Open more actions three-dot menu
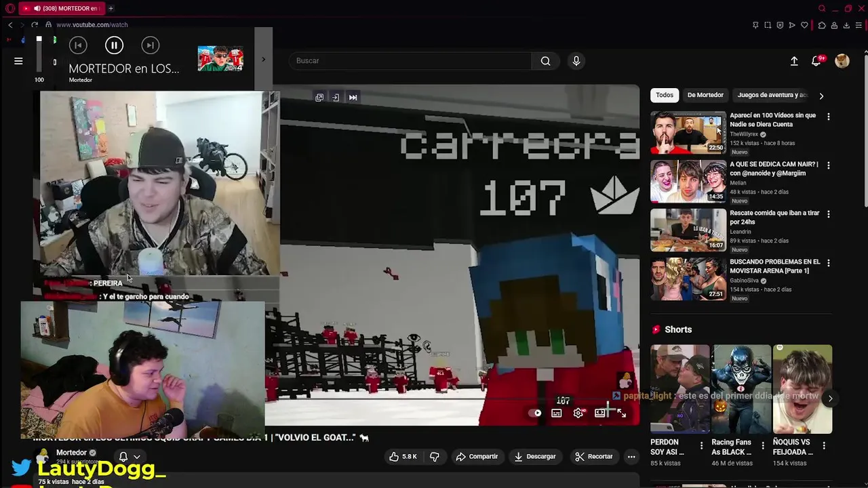Image resolution: width=868 pixels, height=488 pixels. click(631, 457)
